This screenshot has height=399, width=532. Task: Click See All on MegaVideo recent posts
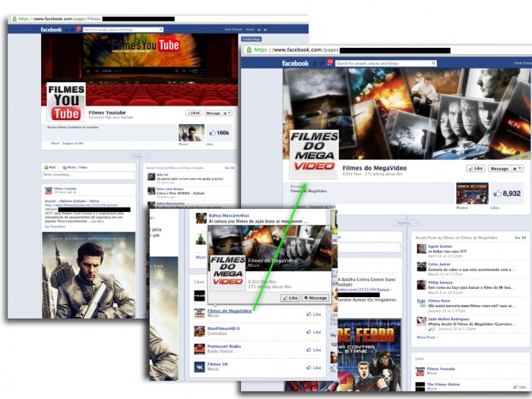(x=520, y=237)
